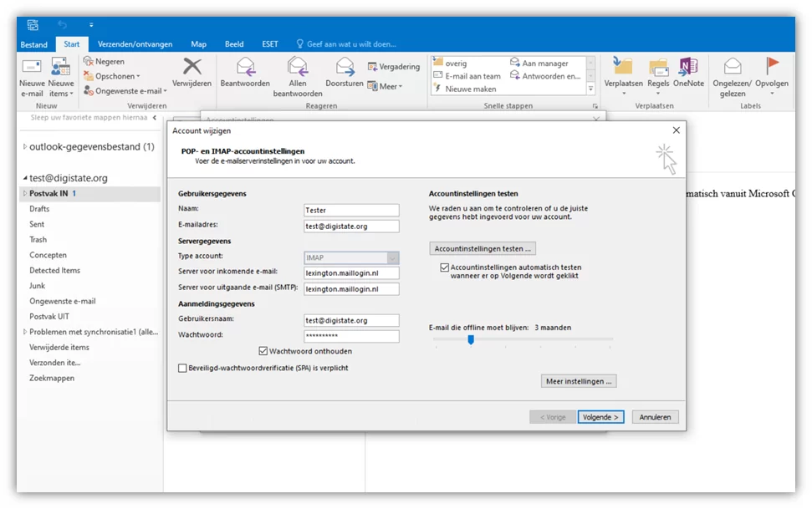Expand the Postvak IN folder arrow

coord(24,194)
